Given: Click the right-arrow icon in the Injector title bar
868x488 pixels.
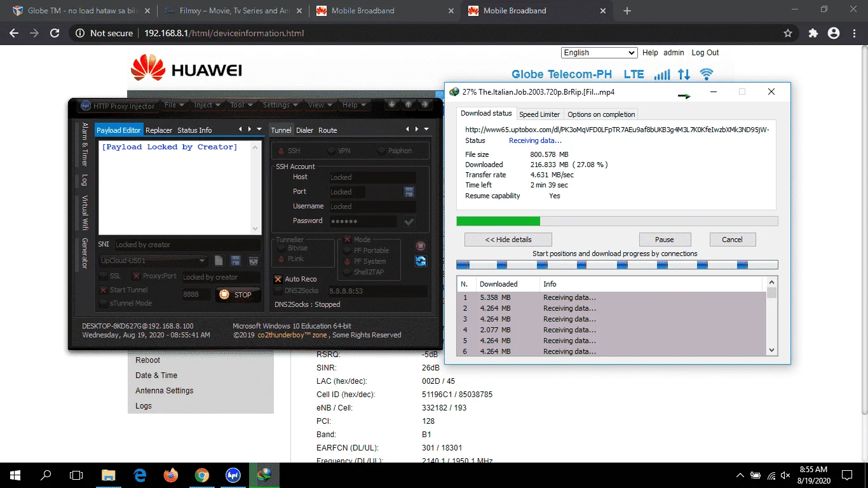Looking at the screenshot, I should click(425, 105).
